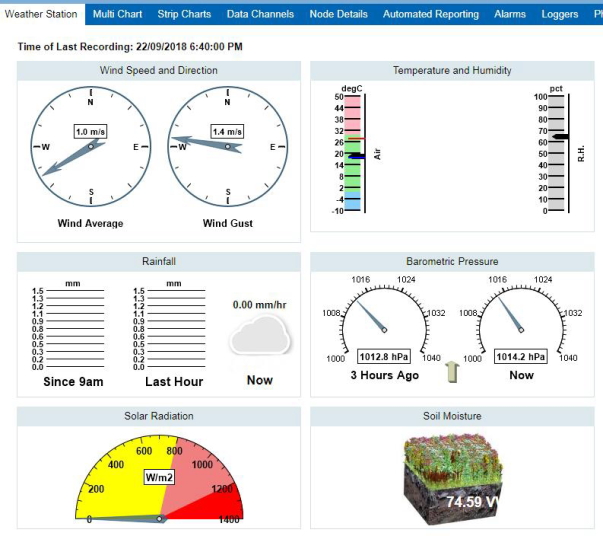Select the Node Details tab
This screenshot has width=603, height=536.
coord(338,14)
